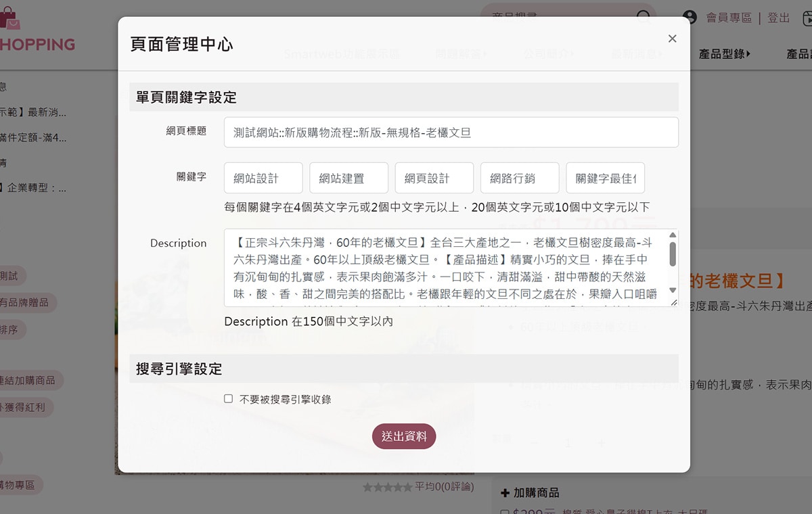812x514 pixels.
Task: Edit the 網頁標題 text field
Action: (451, 133)
